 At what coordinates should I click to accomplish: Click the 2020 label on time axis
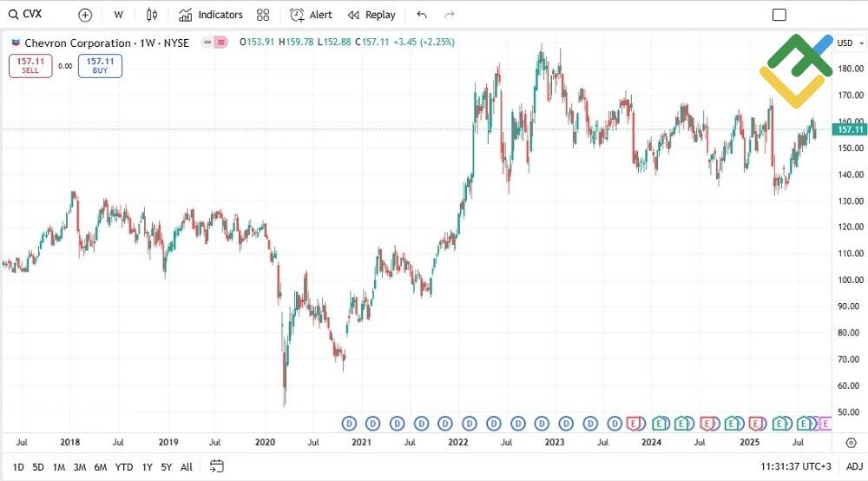(265, 442)
